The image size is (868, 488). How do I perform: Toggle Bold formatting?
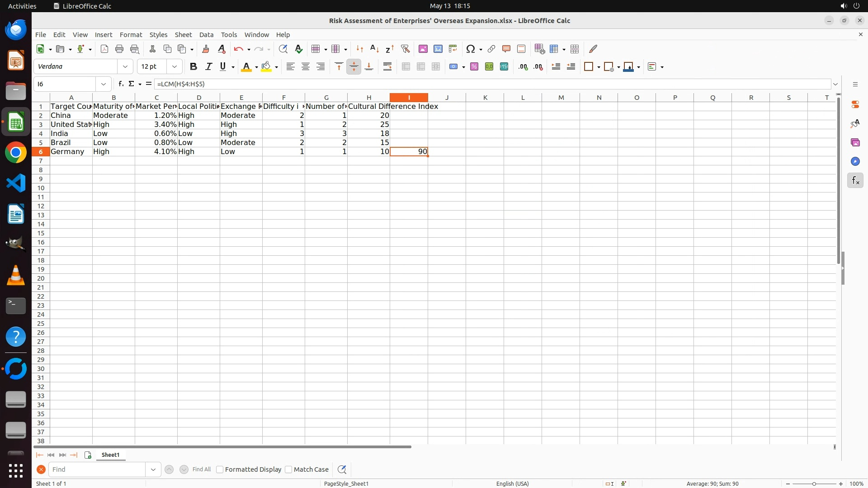(x=193, y=67)
